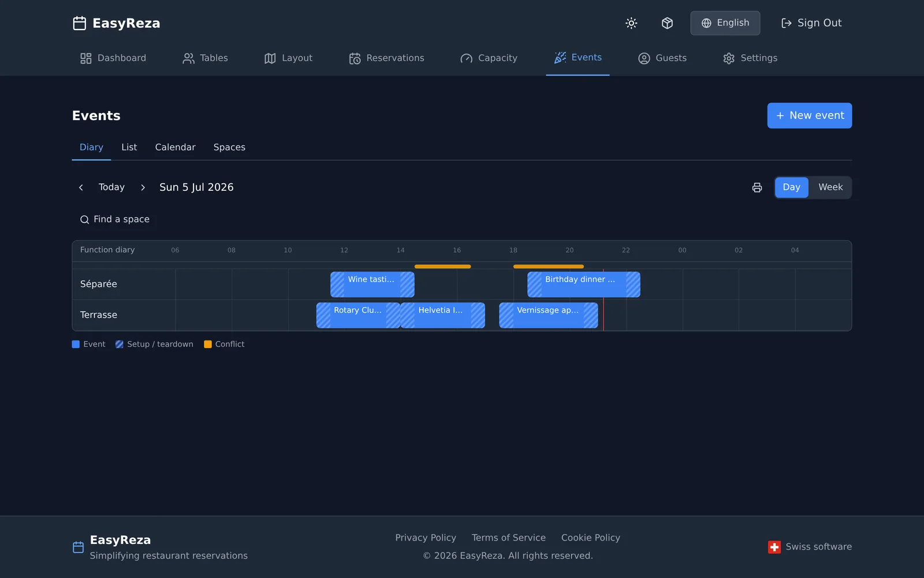924x578 pixels.
Task: Open the Birthday dinner event block
Action: [x=584, y=284]
